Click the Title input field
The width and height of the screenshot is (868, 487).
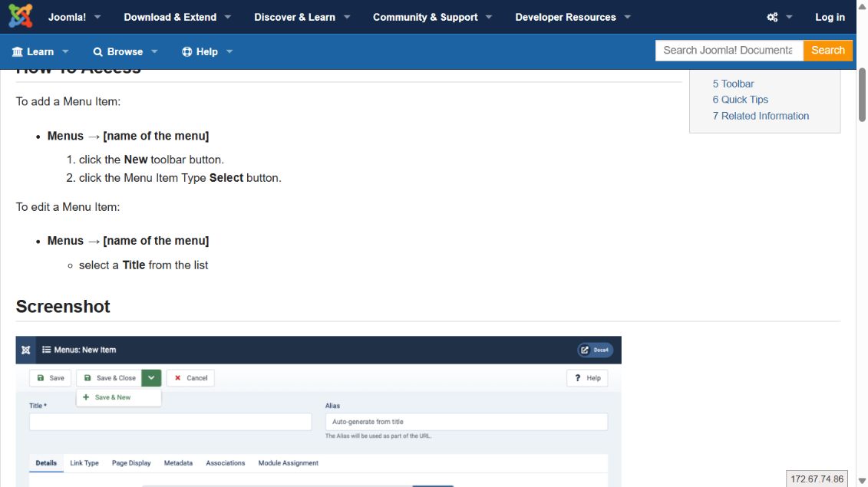coord(170,422)
